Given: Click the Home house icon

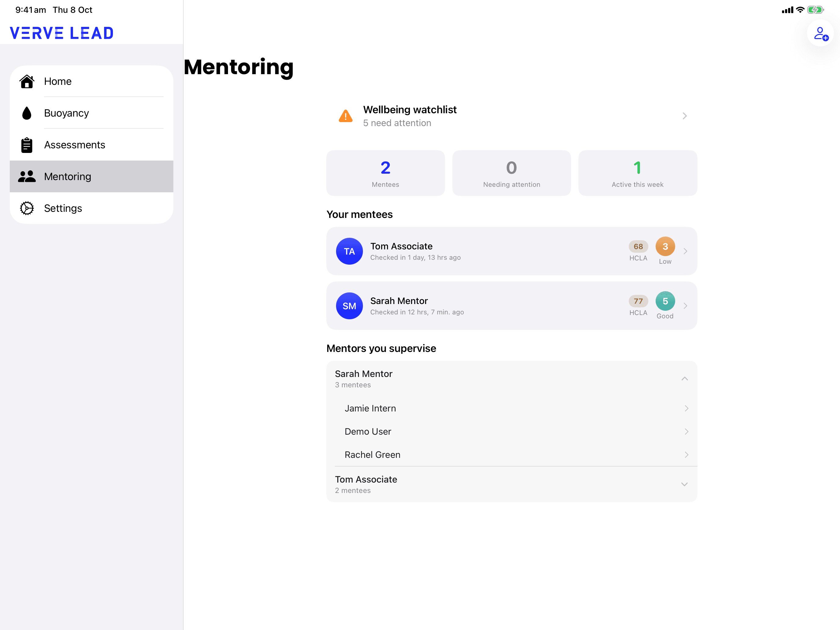Looking at the screenshot, I should click(27, 81).
